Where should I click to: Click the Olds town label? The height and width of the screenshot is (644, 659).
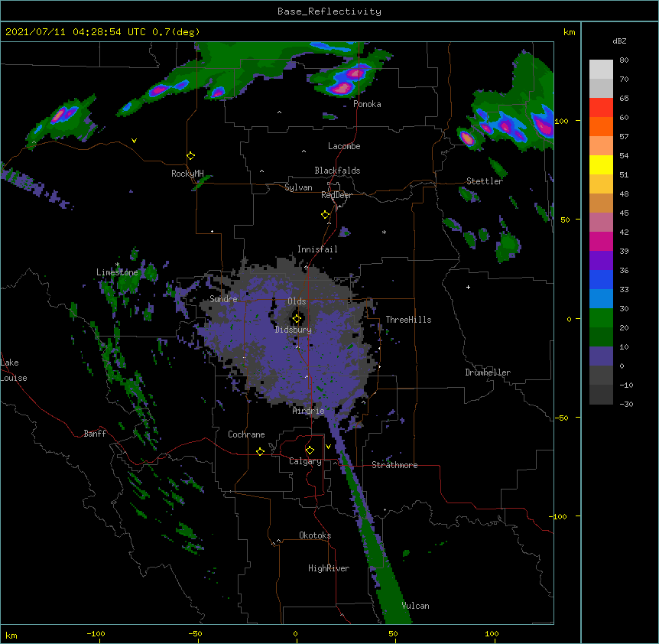point(297,301)
